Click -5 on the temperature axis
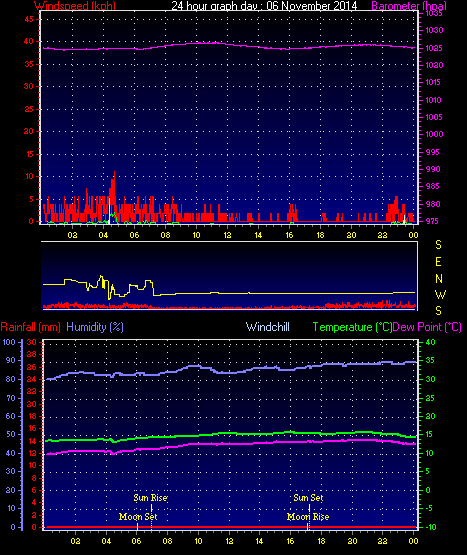 [429, 508]
